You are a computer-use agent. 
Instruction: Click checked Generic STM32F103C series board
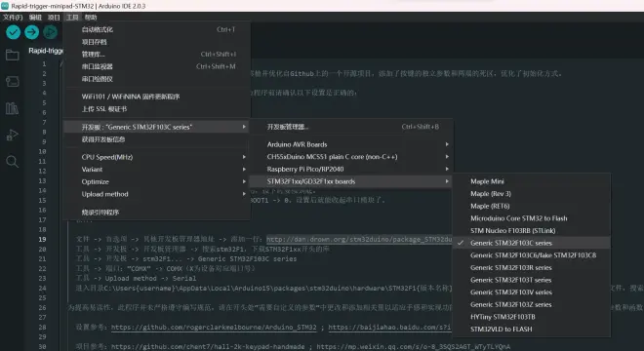[x=532, y=243]
